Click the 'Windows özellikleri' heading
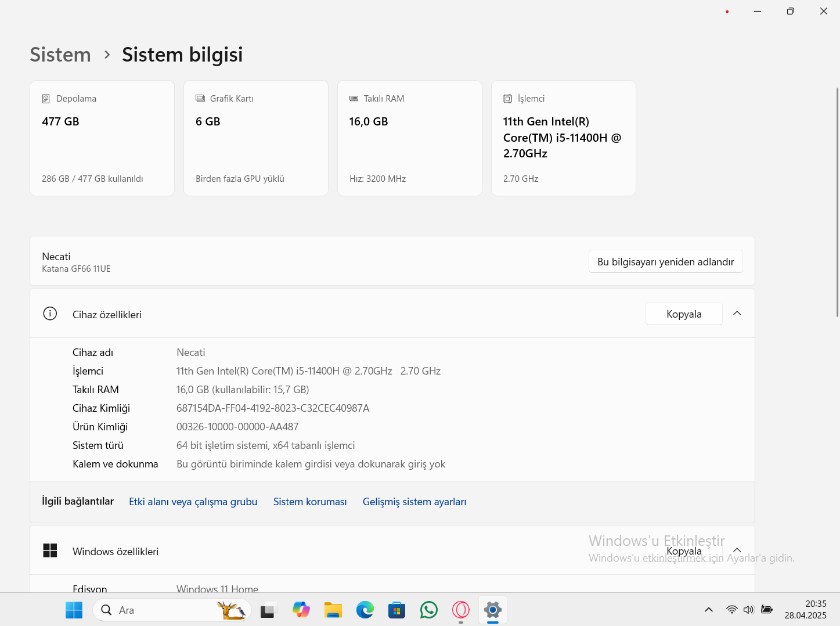The image size is (840, 626). [x=116, y=552]
